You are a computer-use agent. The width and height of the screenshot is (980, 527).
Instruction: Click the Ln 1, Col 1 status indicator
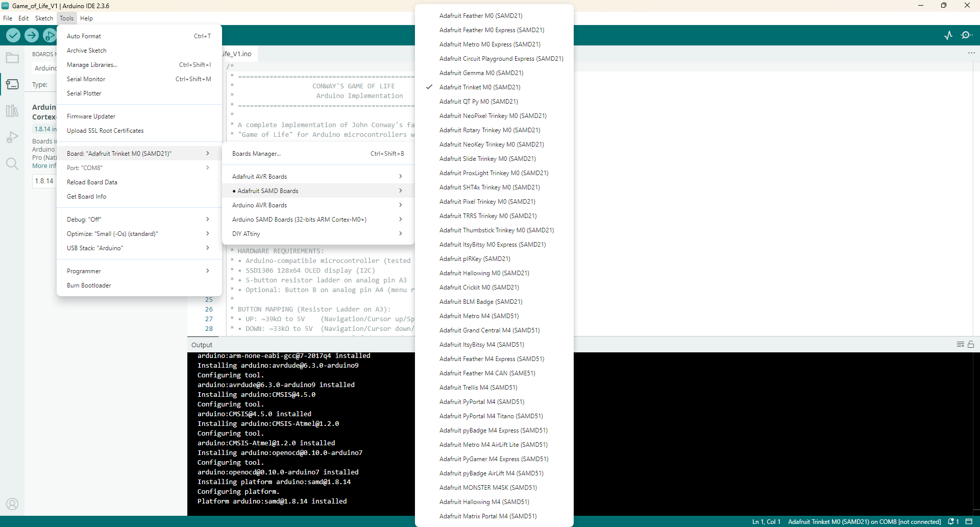point(766,521)
